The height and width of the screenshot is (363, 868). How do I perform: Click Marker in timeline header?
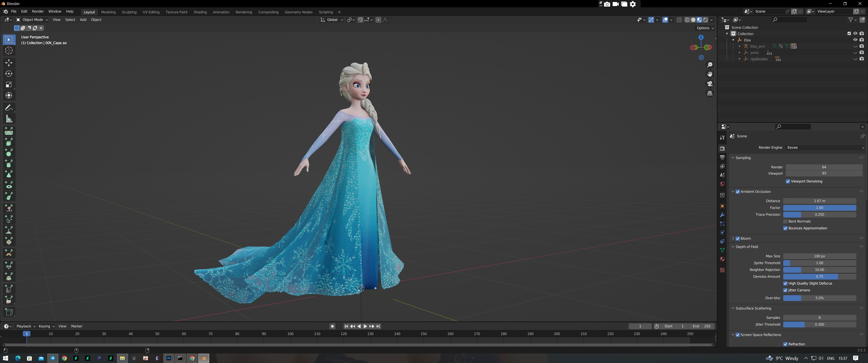click(x=76, y=326)
